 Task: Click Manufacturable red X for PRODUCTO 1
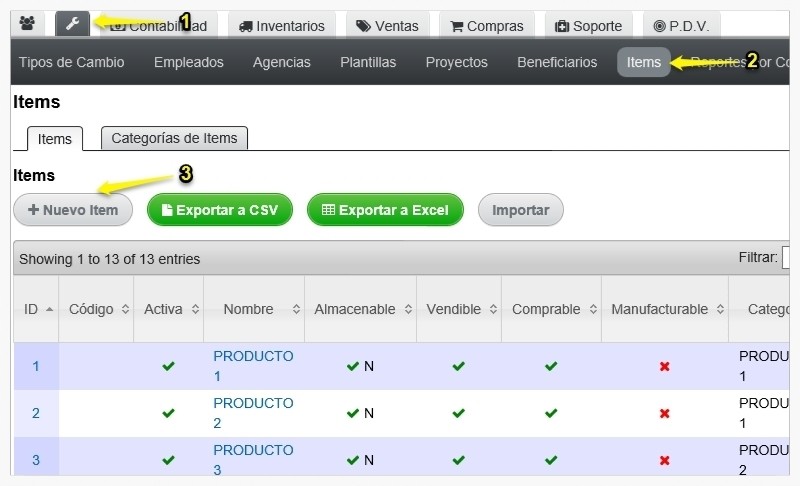pyautogui.click(x=664, y=366)
